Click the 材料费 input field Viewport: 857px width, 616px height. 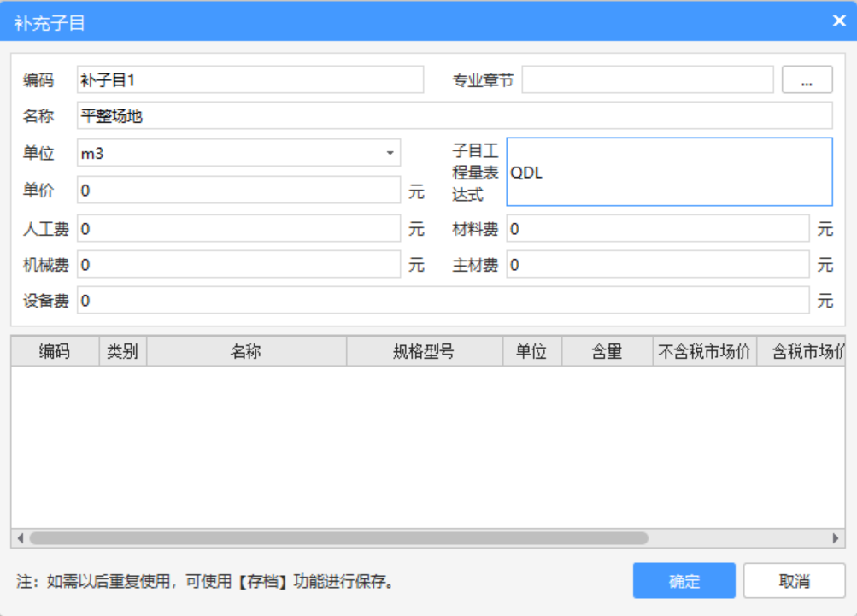coord(657,229)
